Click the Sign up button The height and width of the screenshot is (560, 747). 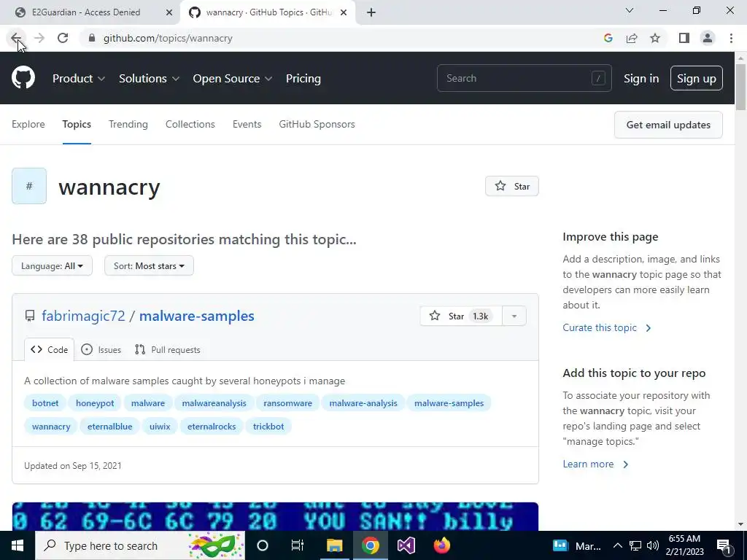[x=696, y=79]
